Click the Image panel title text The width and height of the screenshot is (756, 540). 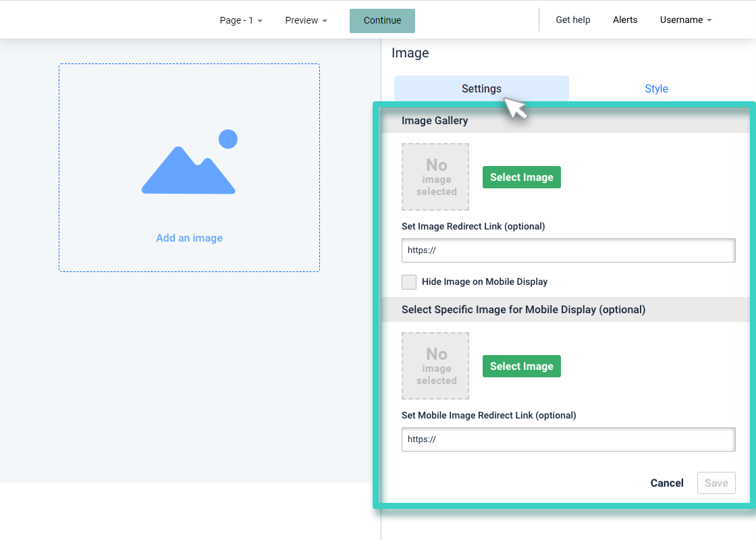pyautogui.click(x=410, y=53)
